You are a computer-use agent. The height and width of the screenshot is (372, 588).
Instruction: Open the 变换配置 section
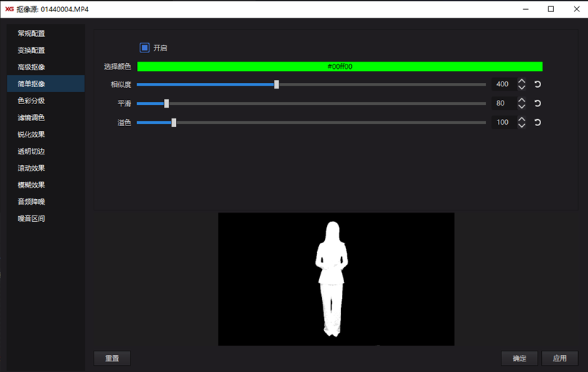(x=46, y=50)
